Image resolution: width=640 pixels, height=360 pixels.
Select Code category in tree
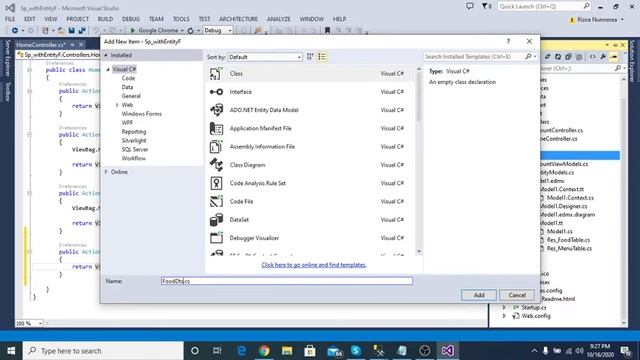(x=128, y=78)
